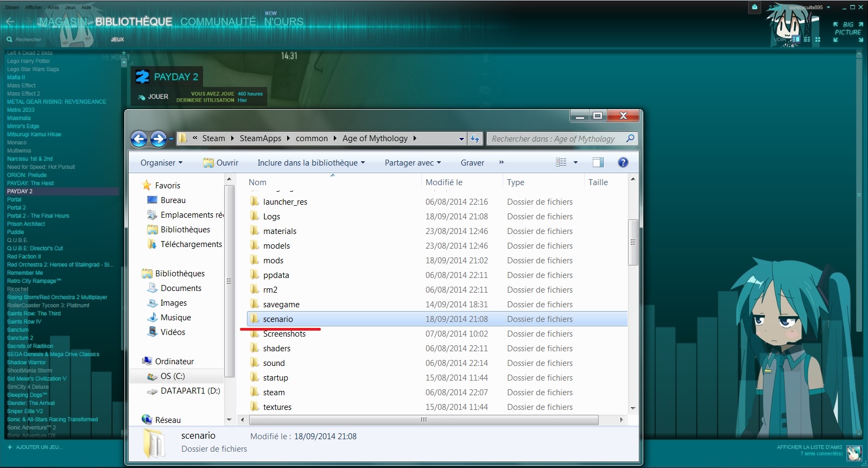Click the file list vertical scrollbar thumb
This screenshot has height=468, width=868.
pyautogui.click(x=633, y=242)
